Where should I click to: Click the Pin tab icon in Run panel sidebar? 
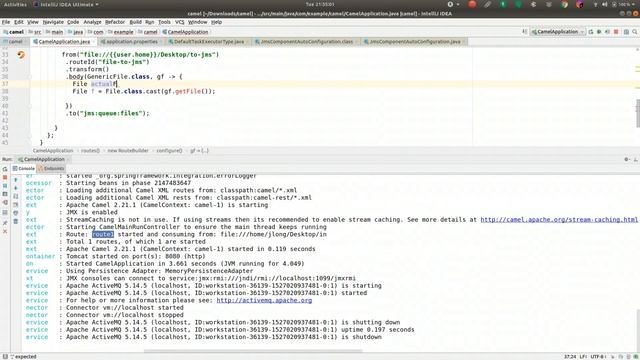click(x=5, y=223)
